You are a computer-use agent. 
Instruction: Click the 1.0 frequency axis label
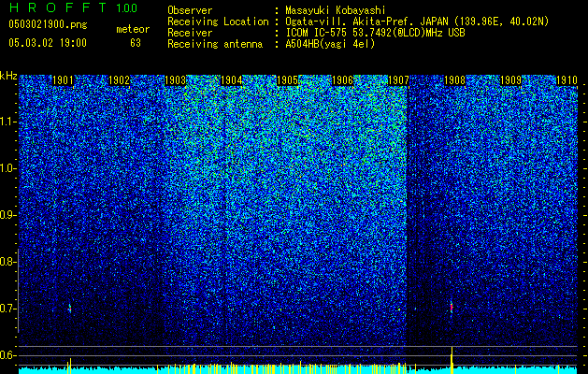(7, 168)
